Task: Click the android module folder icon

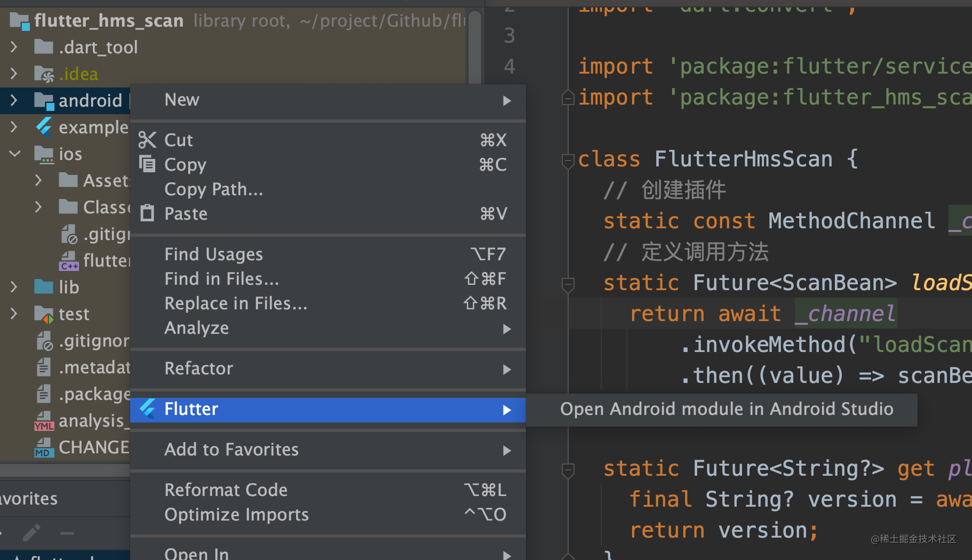Action: tap(44, 100)
